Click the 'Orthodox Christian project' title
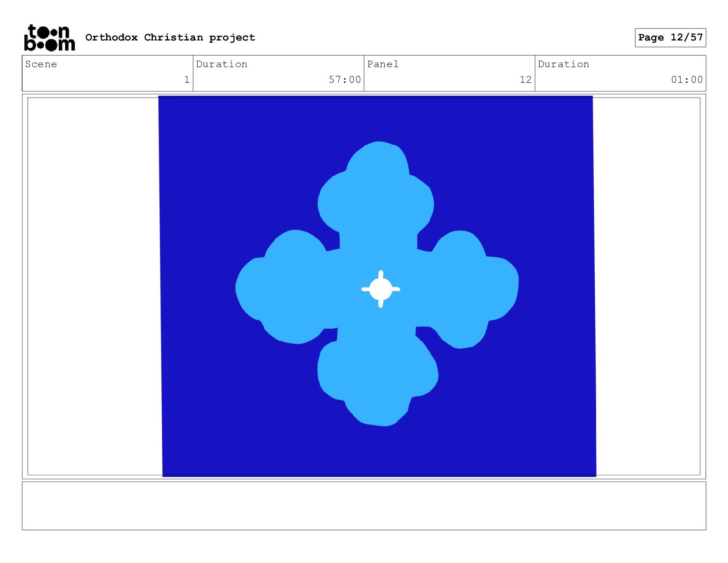The width and height of the screenshot is (728, 563). [x=170, y=37]
